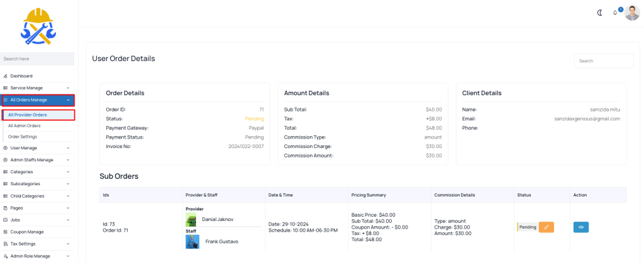Expand Categories chevron
Screen dimensions: 644x262
68,172
